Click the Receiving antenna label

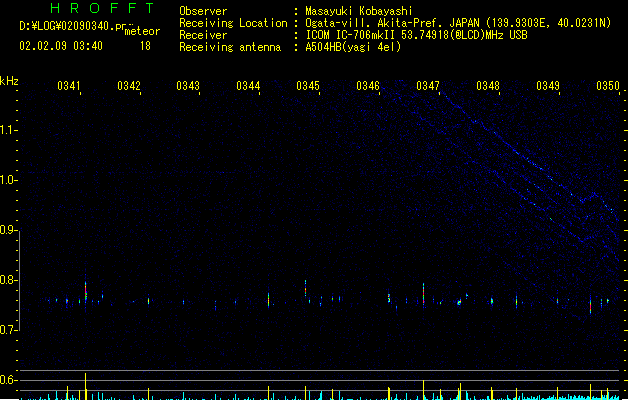[230, 47]
